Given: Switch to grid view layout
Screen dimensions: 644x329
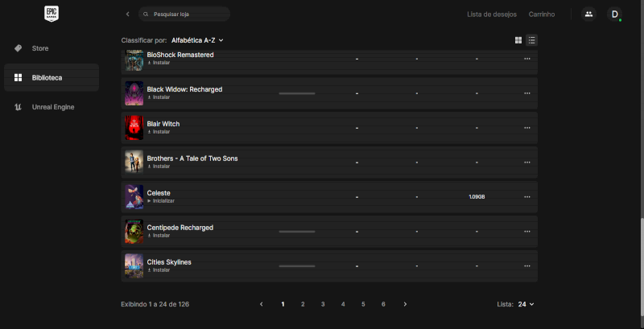Looking at the screenshot, I should (x=518, y=39).
